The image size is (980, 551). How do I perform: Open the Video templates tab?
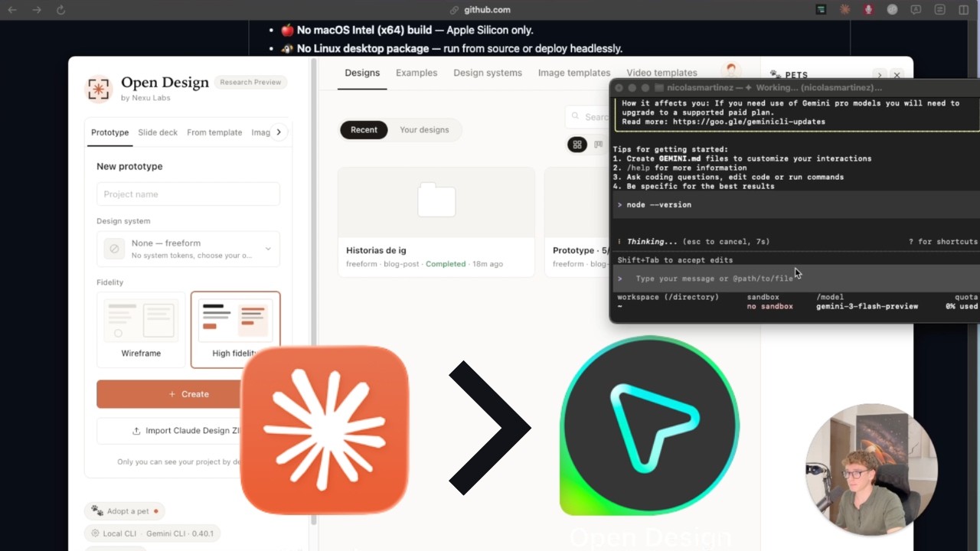pyautogui.click(x=661, y=73)
